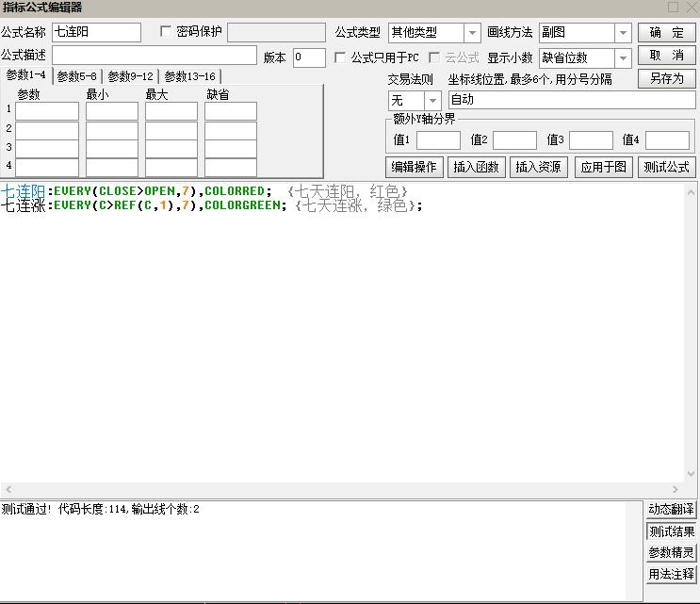Click the code editor scroll-down arrow

click(691, 474)
